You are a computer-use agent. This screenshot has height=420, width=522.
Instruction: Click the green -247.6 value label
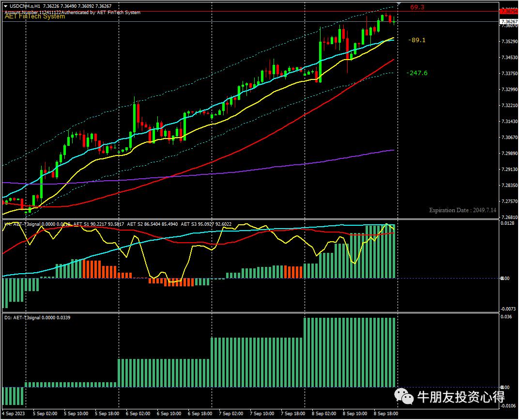[416, 73]
